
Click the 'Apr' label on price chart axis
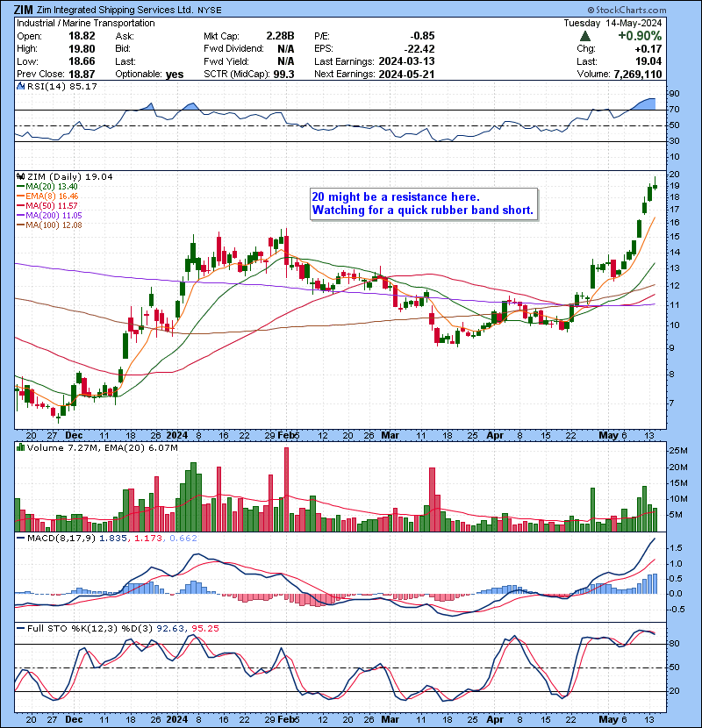pos(495,435)
